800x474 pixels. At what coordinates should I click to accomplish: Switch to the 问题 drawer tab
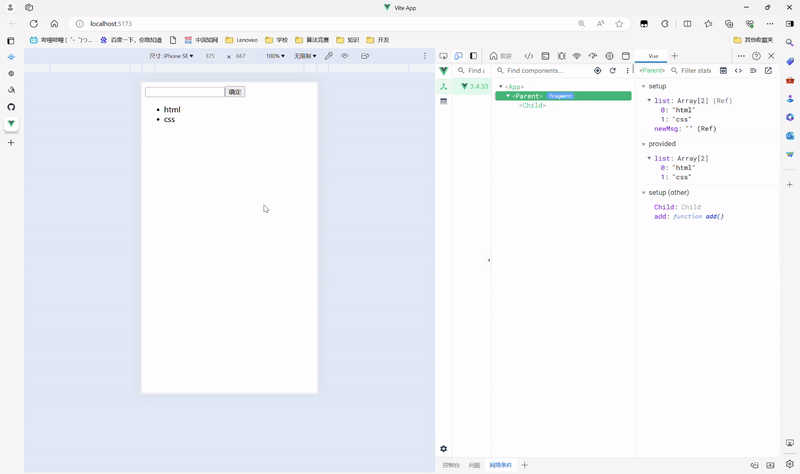point(474,465)
